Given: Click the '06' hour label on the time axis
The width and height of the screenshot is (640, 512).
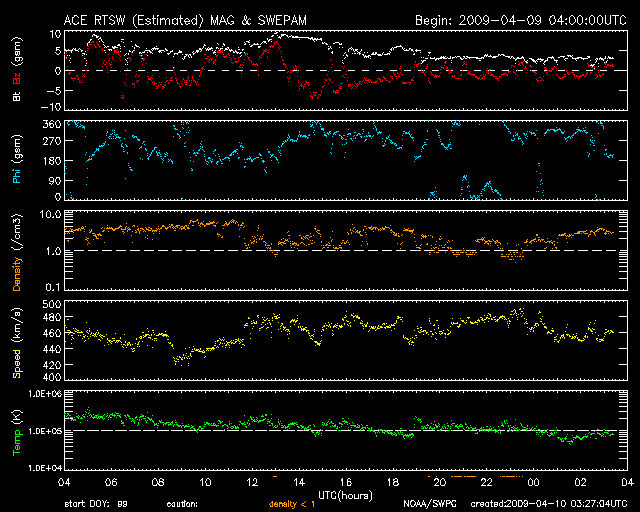Looking at the screenshot, I should pyautogui.click(x=111, y=482).
